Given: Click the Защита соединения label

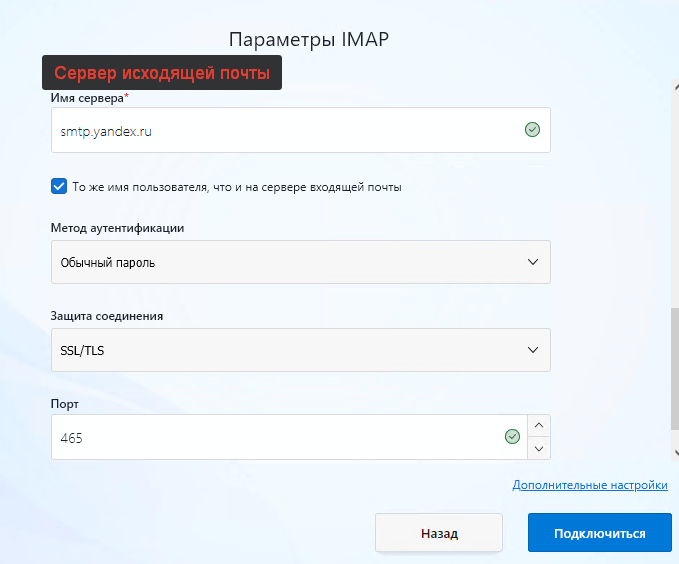Looking at the screenshot, I should [x=107, y=316].
